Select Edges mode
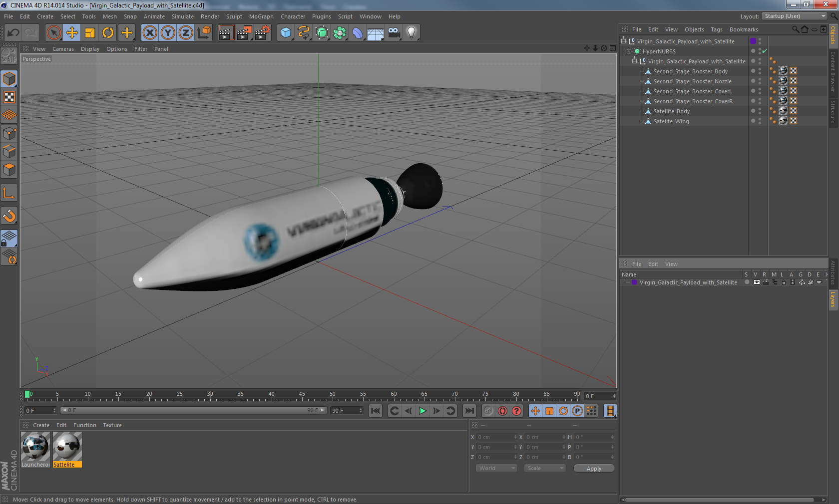Image resolution: width=839 pixels, height=504 pixels. (x=9, y=152)
